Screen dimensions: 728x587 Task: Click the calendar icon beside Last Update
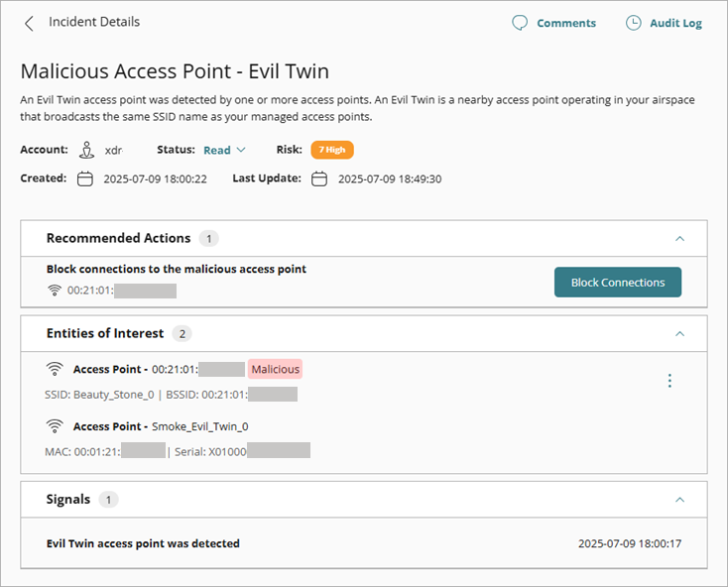(318, 179)
